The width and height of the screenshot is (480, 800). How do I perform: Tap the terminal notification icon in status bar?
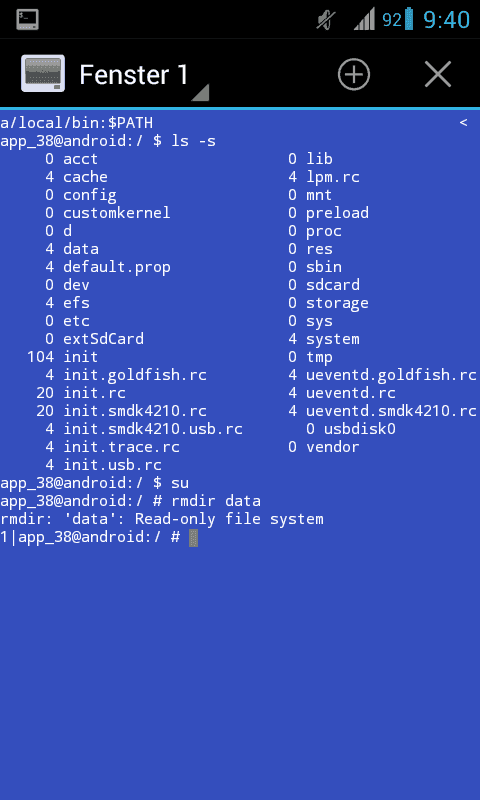(x=28, y=19)
